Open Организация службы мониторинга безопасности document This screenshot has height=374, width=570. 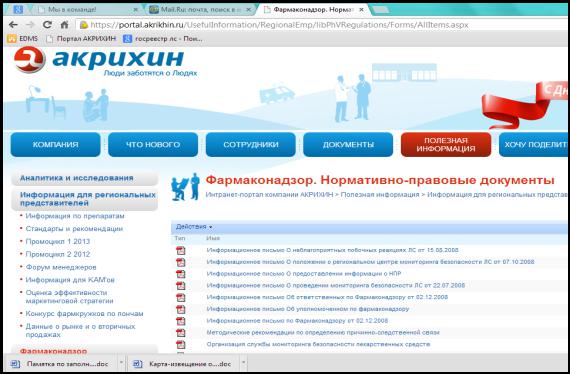click(318, 344)
